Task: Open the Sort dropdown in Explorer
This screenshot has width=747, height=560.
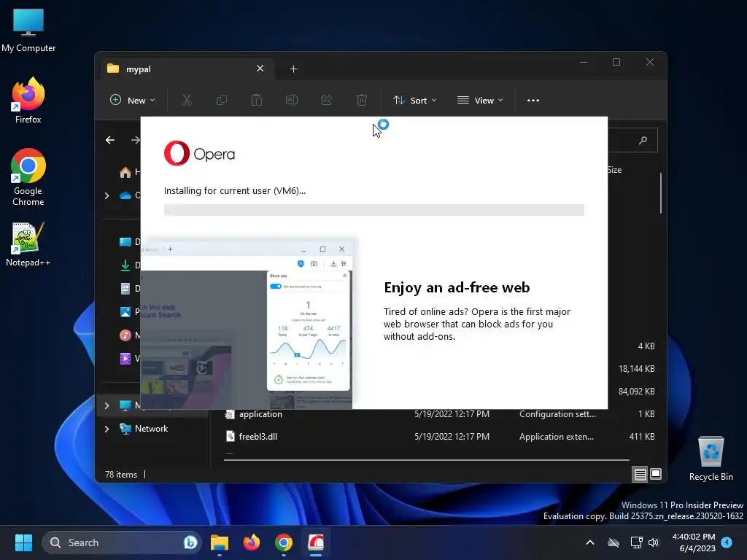Action: pyautogui.click(x=414, y=100)
